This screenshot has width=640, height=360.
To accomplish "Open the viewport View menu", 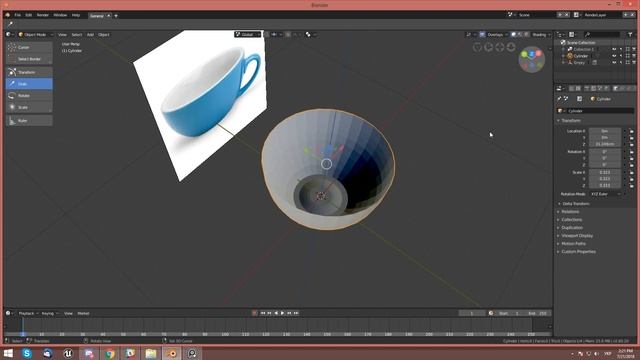I will tap(62, 35).
